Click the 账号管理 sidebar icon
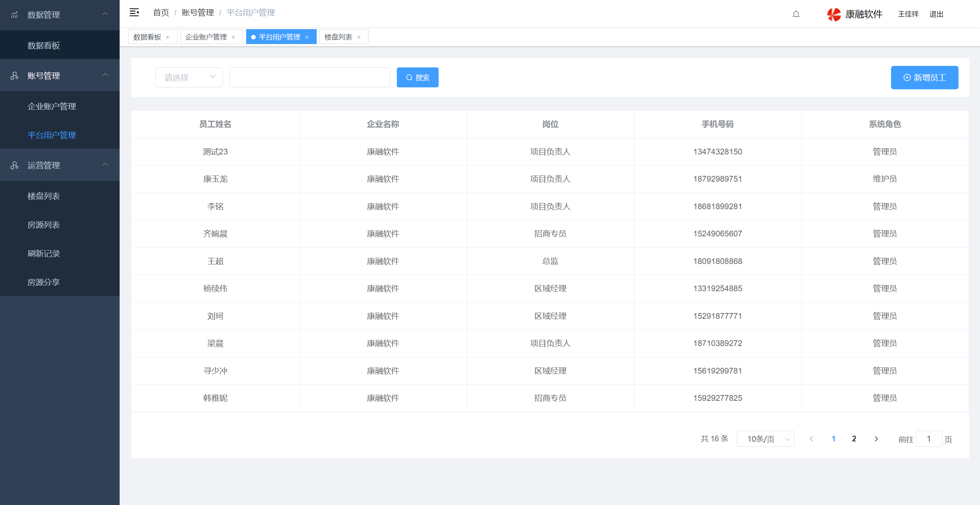Screen dimensions: 980x505 coord(15,76)
